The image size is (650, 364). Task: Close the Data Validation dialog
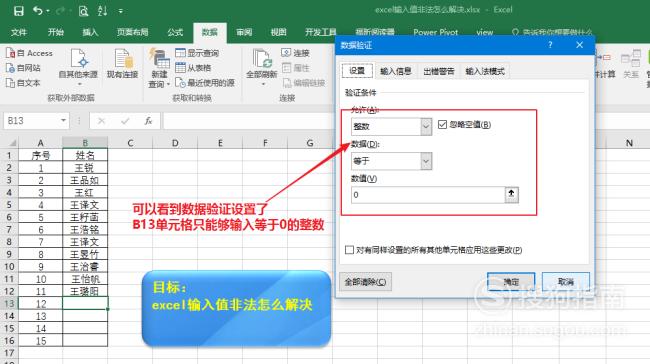pyautogui.click(x=580, y=45)
